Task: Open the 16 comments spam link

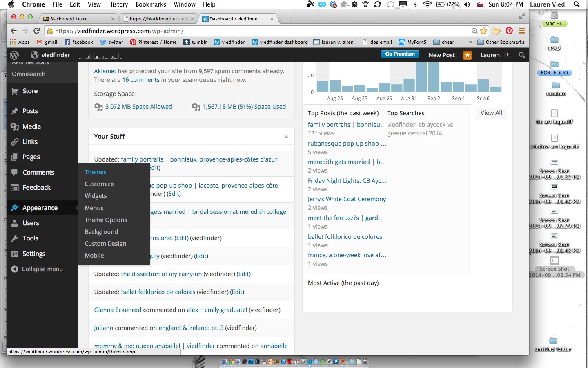Action: coord(141,80)
